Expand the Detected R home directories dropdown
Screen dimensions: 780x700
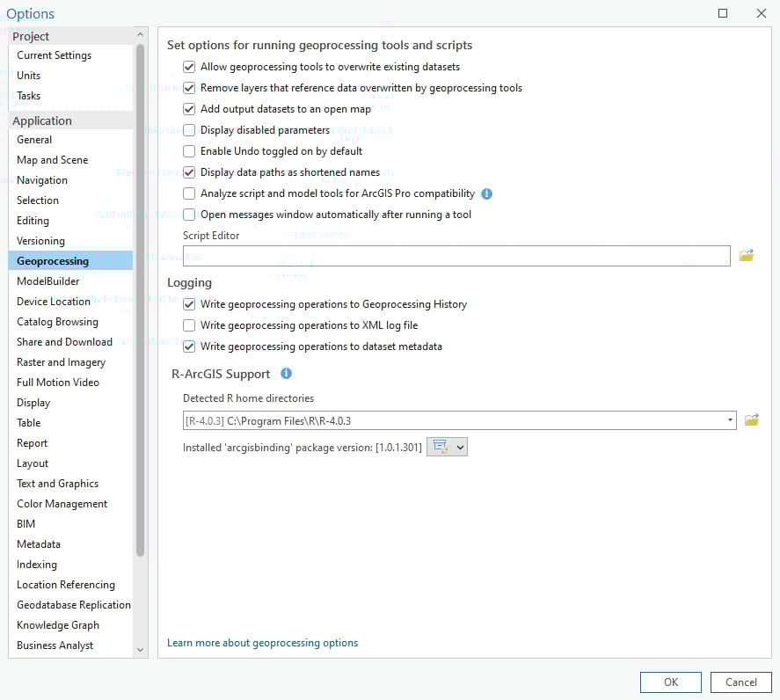point(730,419)
